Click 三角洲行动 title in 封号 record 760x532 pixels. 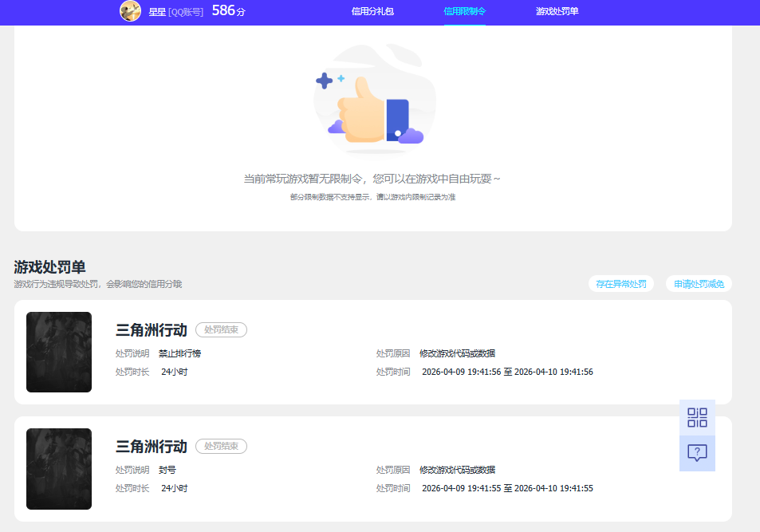pos(152,447)
